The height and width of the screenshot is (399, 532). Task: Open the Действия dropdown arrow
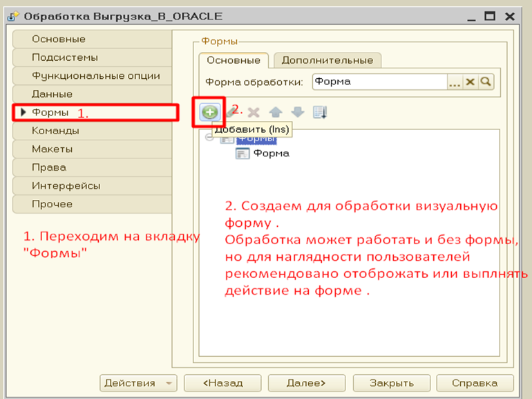(169, 383)
